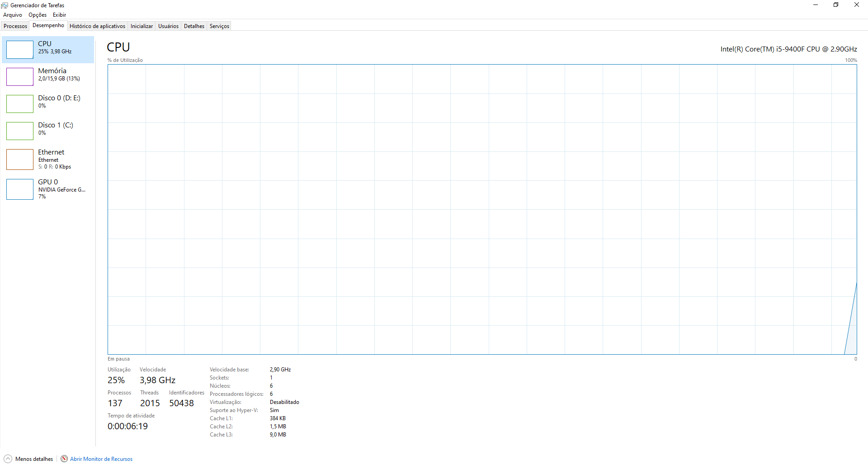This screenshot has width=868, height=469.
Task: Click the Virtualização Desabilitado value
Action: click(284, 402)
